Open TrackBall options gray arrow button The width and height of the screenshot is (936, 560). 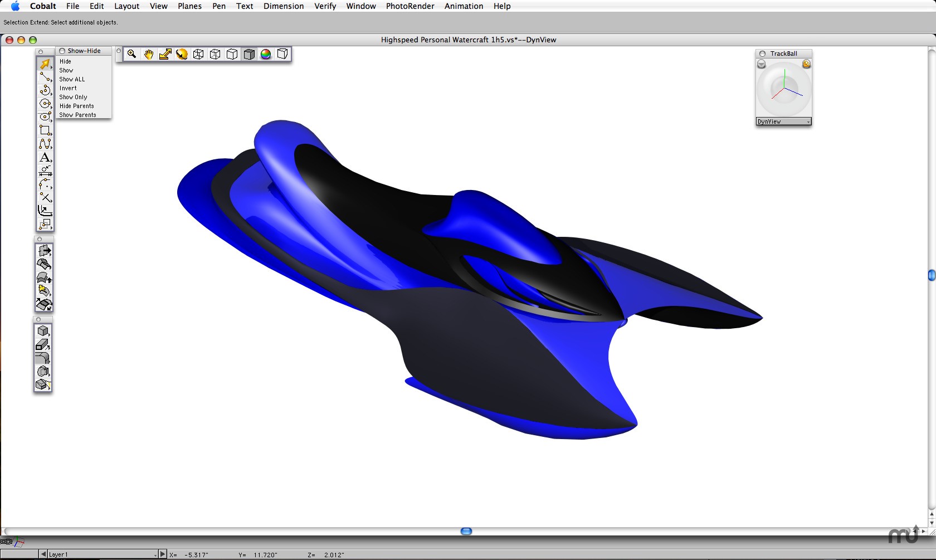click(x=761, y=65)
